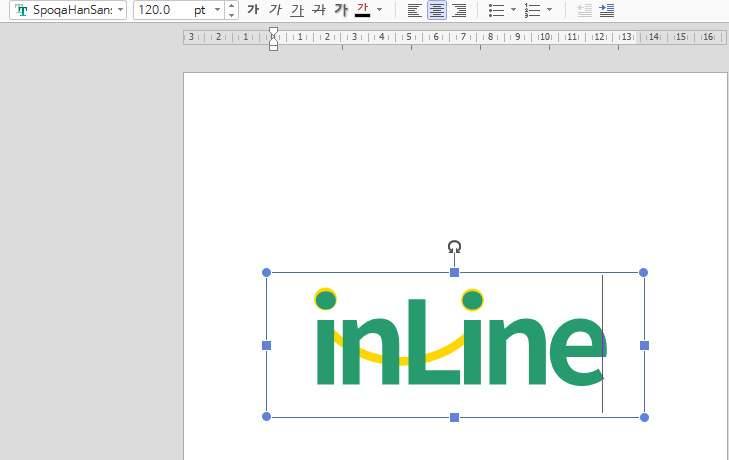Decrease the paragraph indent level
This screenshot has width=729, height=460.
point(584,10)
